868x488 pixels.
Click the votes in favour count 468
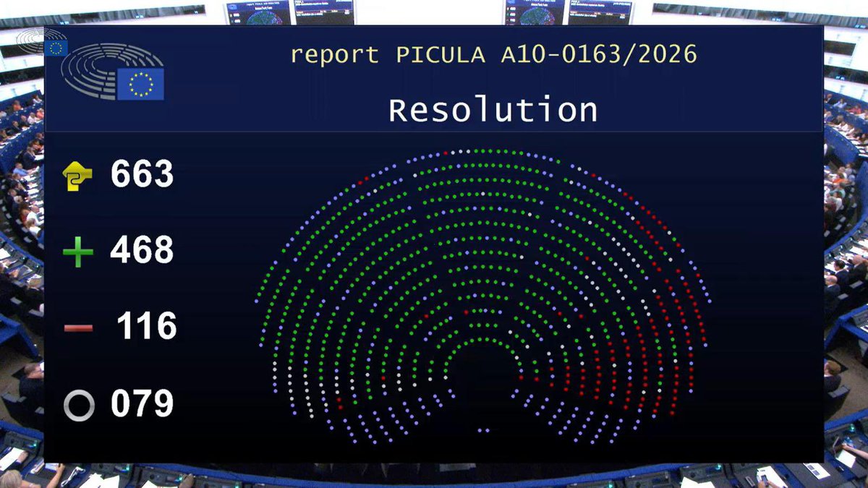(x=142, y=251)
